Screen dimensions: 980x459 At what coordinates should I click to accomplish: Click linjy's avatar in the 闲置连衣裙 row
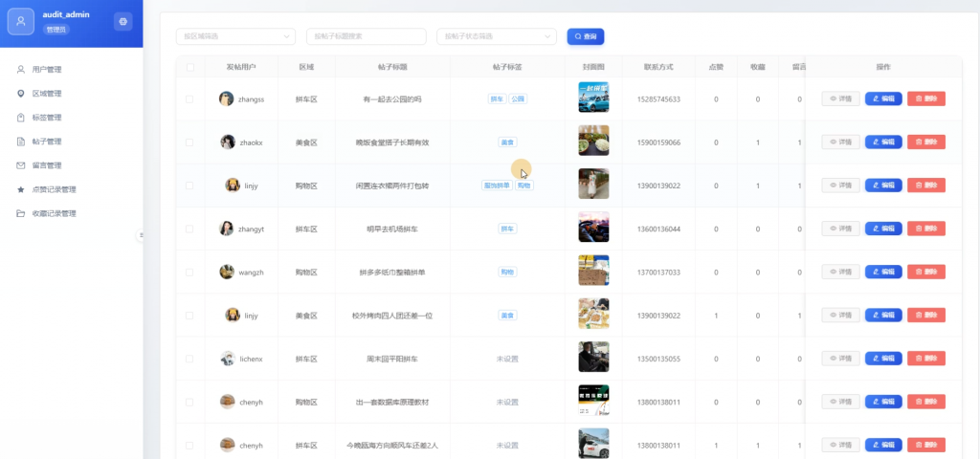[233, 186]
